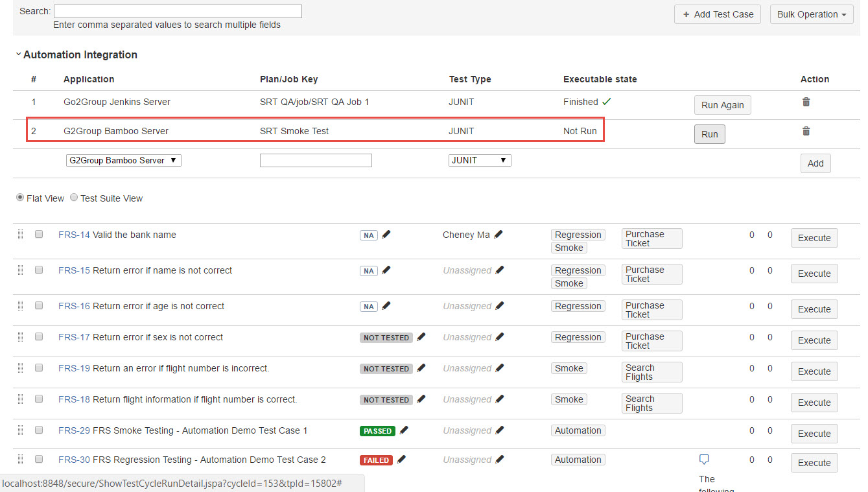868x492 pixels.
Task: Tick the checkbox for FRS-14
Action: 39,234
